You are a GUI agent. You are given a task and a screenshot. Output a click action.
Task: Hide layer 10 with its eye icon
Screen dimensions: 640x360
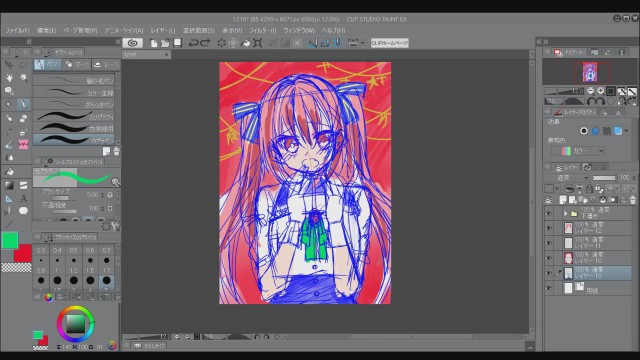[x=549, y=258]
